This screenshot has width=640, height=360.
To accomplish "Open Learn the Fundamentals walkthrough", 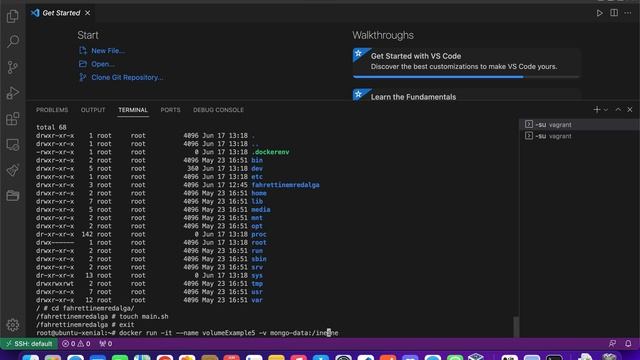I will click(x=466, y=95).
